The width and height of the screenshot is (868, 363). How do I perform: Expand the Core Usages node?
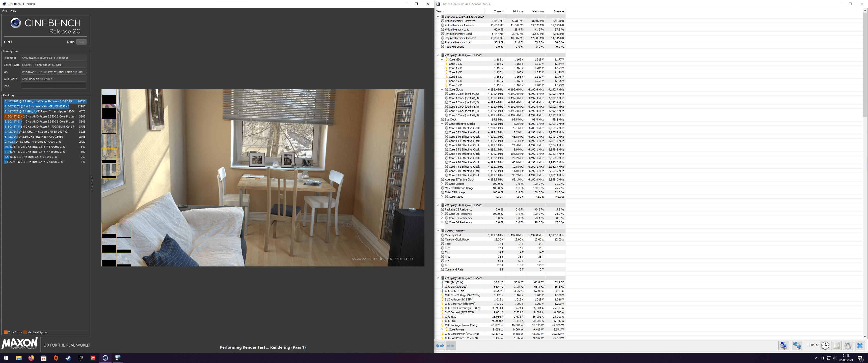pyautogui.click(x=442, y=184)
